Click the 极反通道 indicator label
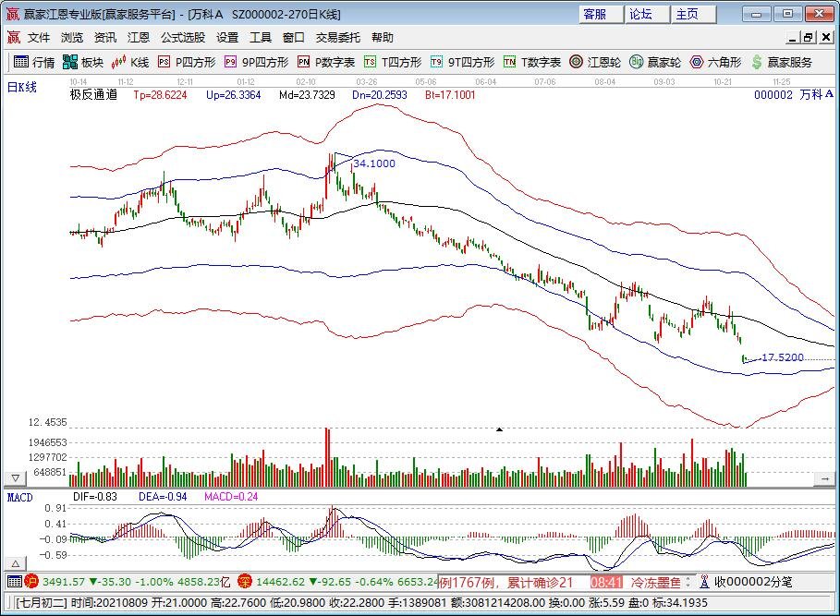The image size is (840, 616). click(x=93, y=94)
